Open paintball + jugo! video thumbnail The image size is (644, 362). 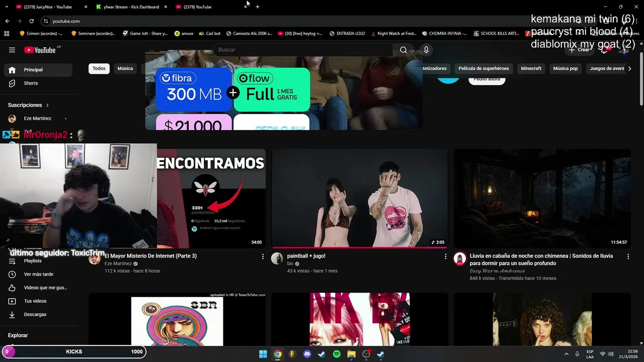(x=360, y=199)
